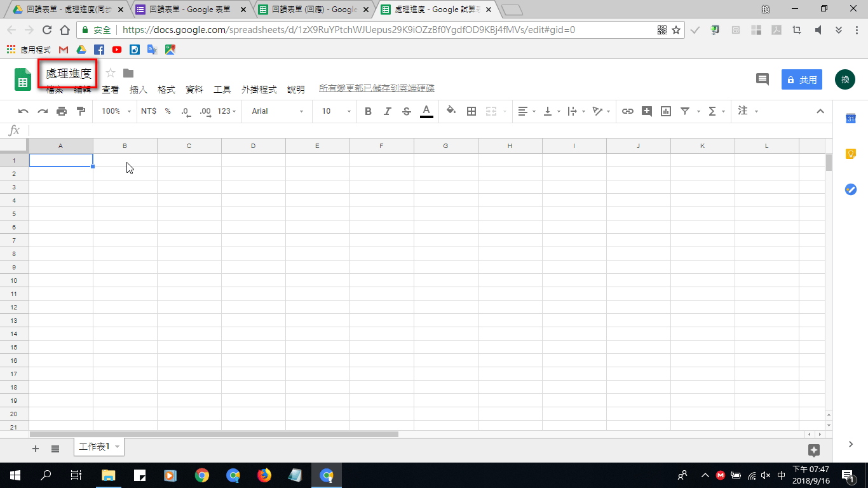Screen dimensions: 868x488
Task: Click the insert link icon
Action: (628, 111)
